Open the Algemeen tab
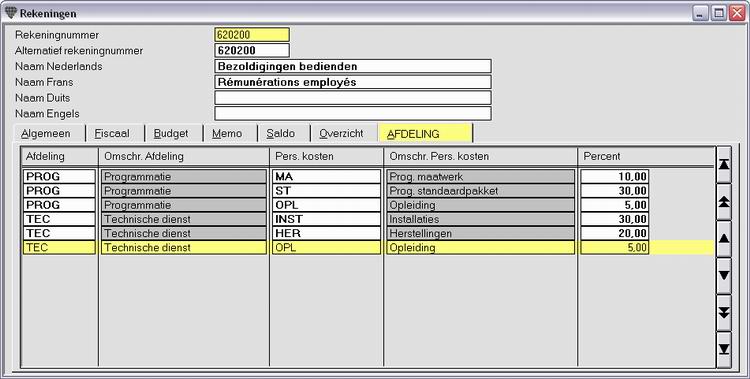This screenshot has width=750, height=379. pyautogui.click(x=46, y=134)
